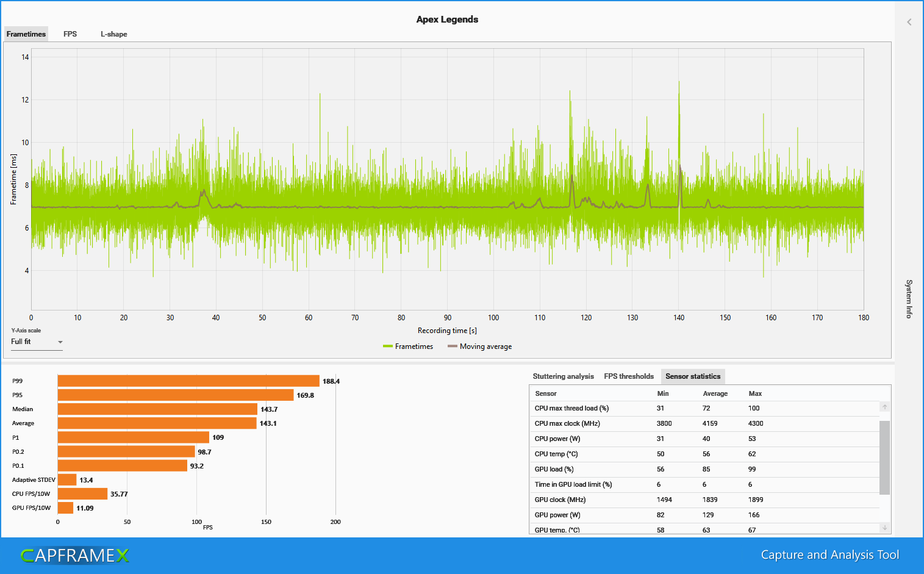Screen dimensions: 924x574
Task: Click the P99 bar in FPS chart
Action: click(x=188, y=381)
